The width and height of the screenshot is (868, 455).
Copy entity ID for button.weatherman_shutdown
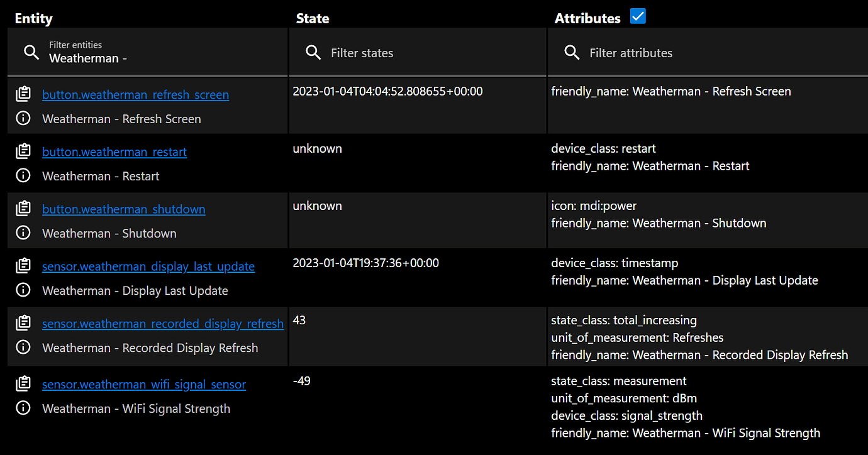[23, 209]
